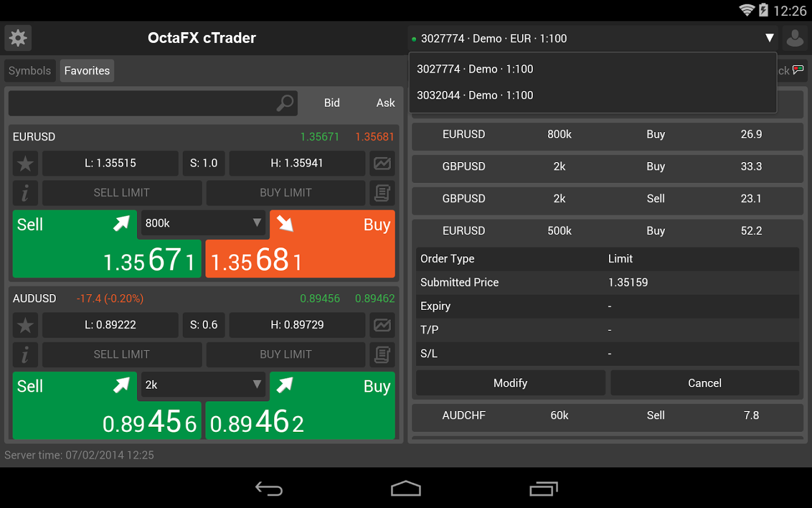812x508 pixels.
Task: Sell EURUSD at 1.35671
Action: coord(107,244)
